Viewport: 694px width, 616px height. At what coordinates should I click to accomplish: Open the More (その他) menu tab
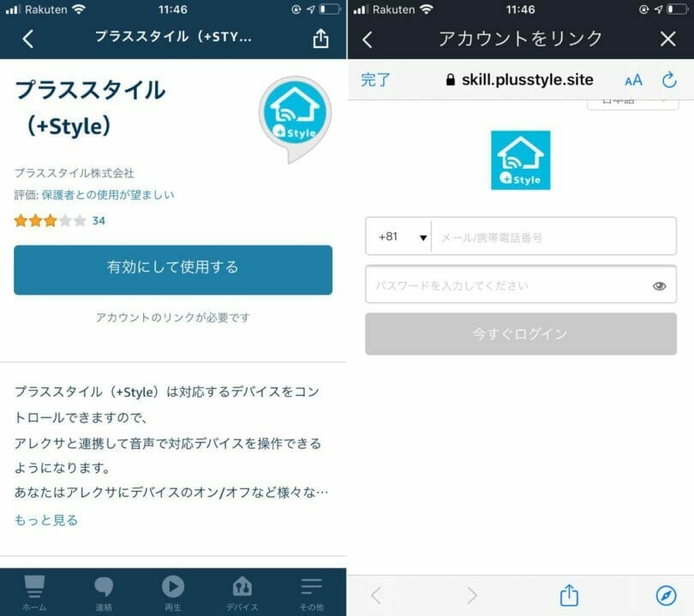(312, 593)
